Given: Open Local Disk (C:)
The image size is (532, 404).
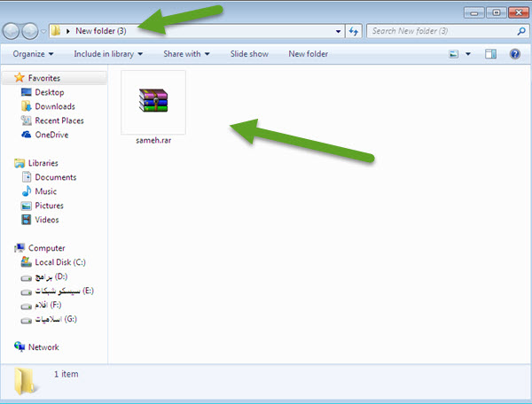Looking at the screenshot, I should pos(60,262).
